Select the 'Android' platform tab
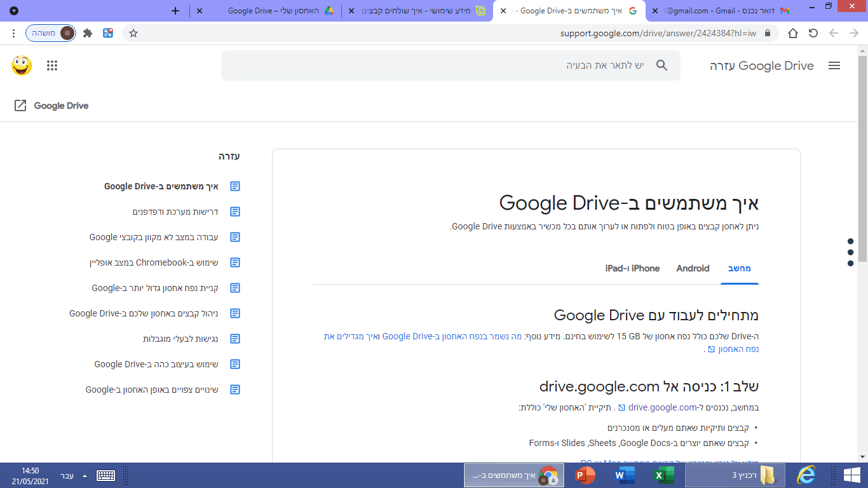Image resolution: width=868 pixels, height=488 pixels. click(x=693, y=268)
